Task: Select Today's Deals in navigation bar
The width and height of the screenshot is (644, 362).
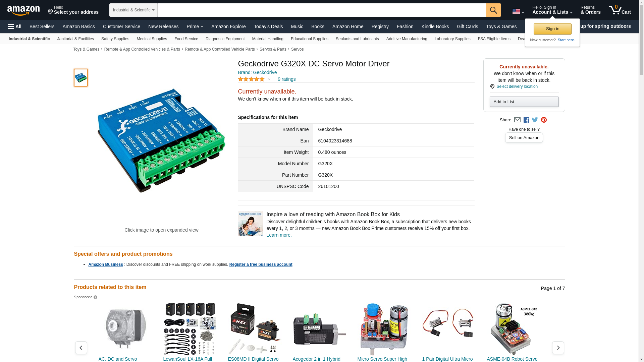Action: coord(268,26)
